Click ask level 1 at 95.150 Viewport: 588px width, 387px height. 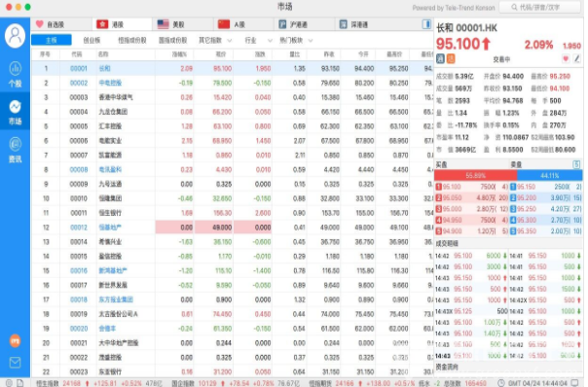[545, 187]
